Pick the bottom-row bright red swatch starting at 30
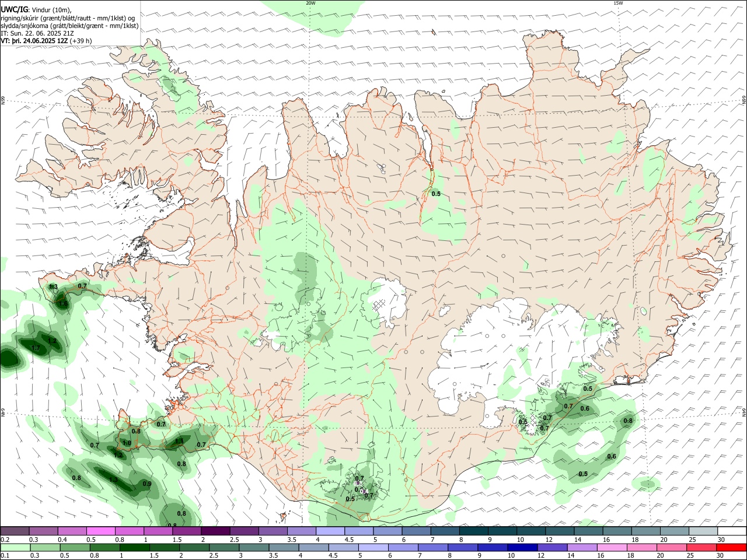This screenshot has width=747, height=560. (x=732, y=547)
